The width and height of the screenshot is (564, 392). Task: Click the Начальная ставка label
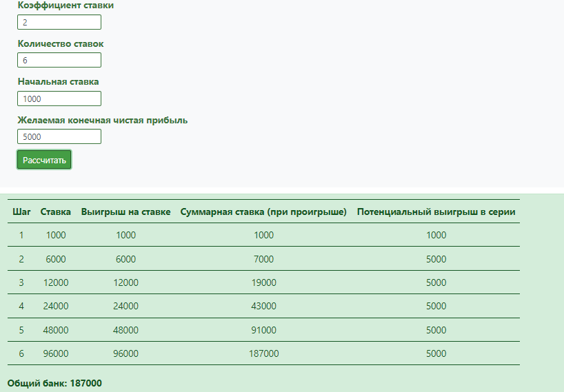pyautogui.click(x=59, y=82)
